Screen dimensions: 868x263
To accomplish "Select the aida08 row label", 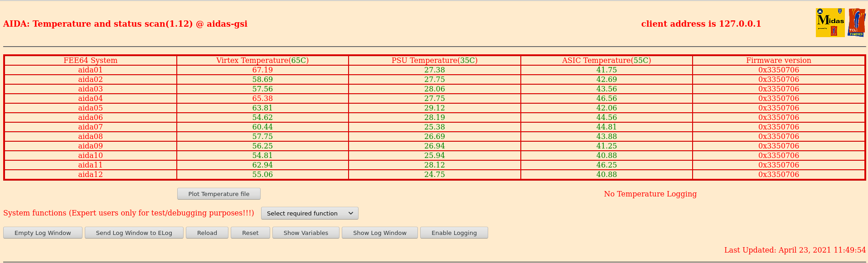I will click(91, 136).
